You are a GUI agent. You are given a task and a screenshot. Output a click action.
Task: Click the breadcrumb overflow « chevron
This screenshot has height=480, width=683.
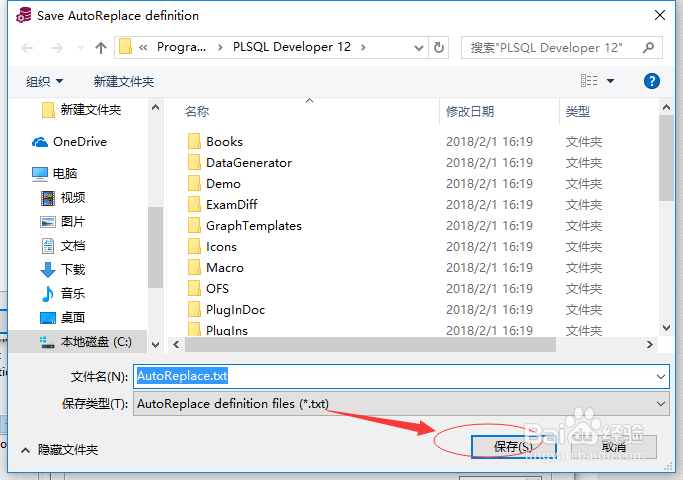tap(143, 47)
